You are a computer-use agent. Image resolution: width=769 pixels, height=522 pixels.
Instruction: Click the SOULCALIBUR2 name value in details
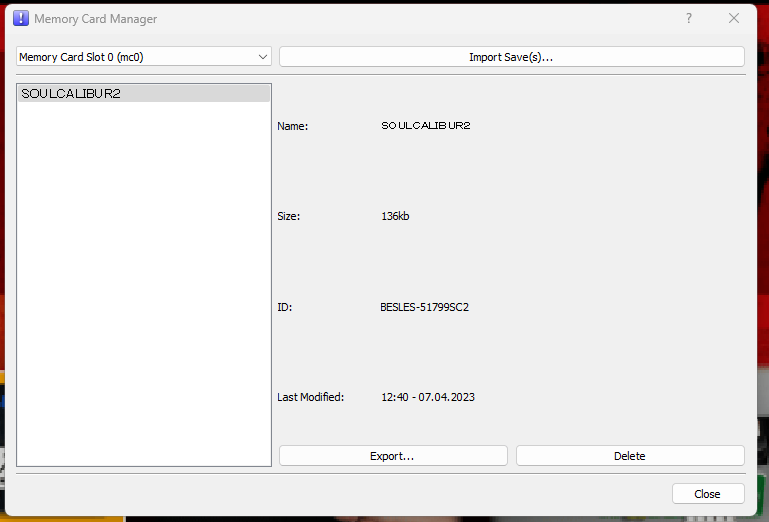[426, 126]
